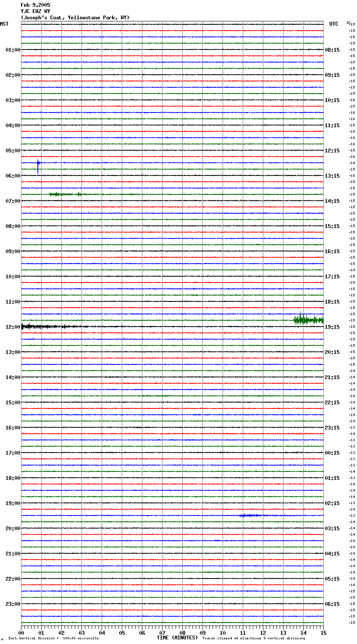Click the 00 tick on the minutes axis
The width and height of the screenshot is (357, 644).
(21, 633)
